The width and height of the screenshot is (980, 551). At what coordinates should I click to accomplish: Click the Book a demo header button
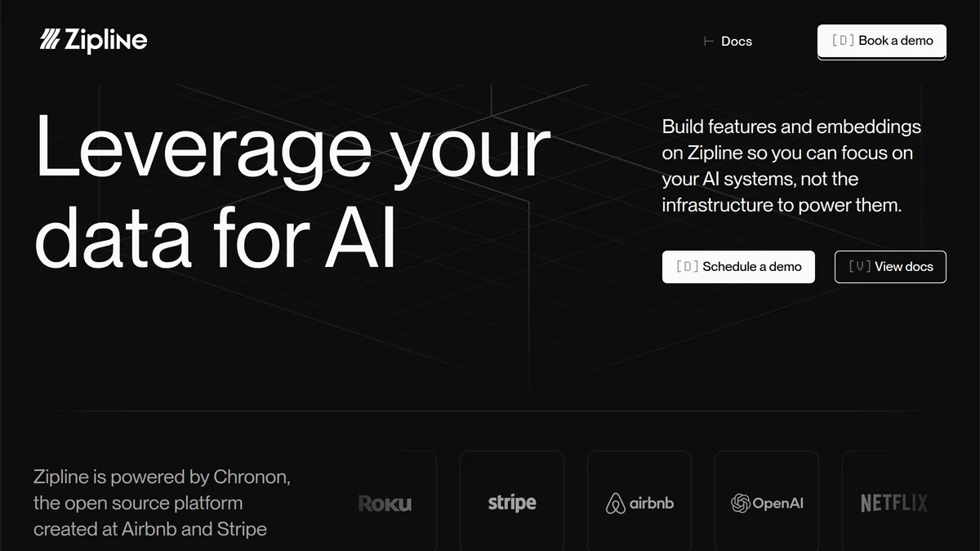(x=881, y=41)
